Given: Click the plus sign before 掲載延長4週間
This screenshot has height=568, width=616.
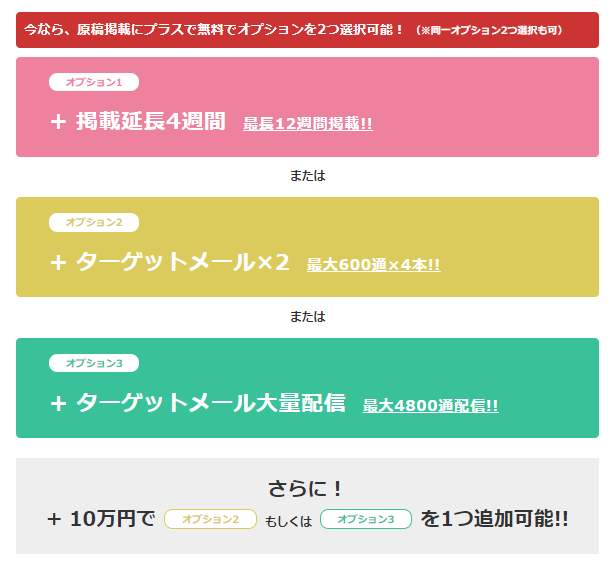Looking at the screenshot, I should tap(58, 122).
